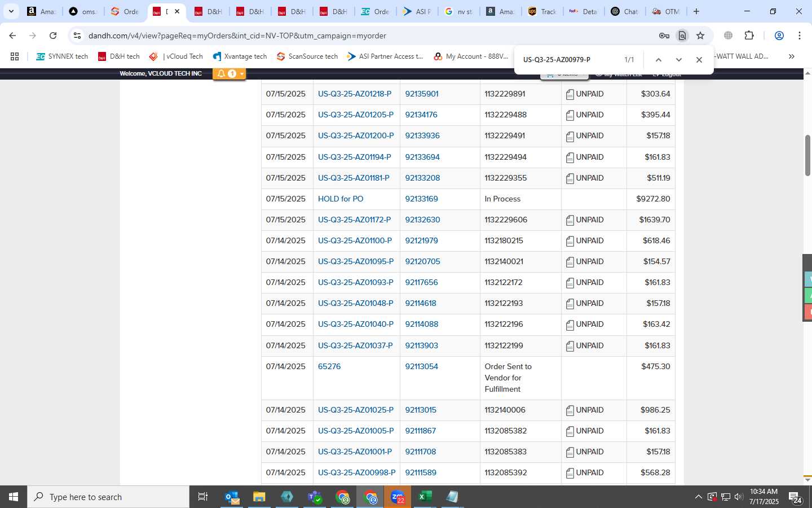This screenshot has height=508, width=812.
Task: Go to next find result
Action: point(678,60)
